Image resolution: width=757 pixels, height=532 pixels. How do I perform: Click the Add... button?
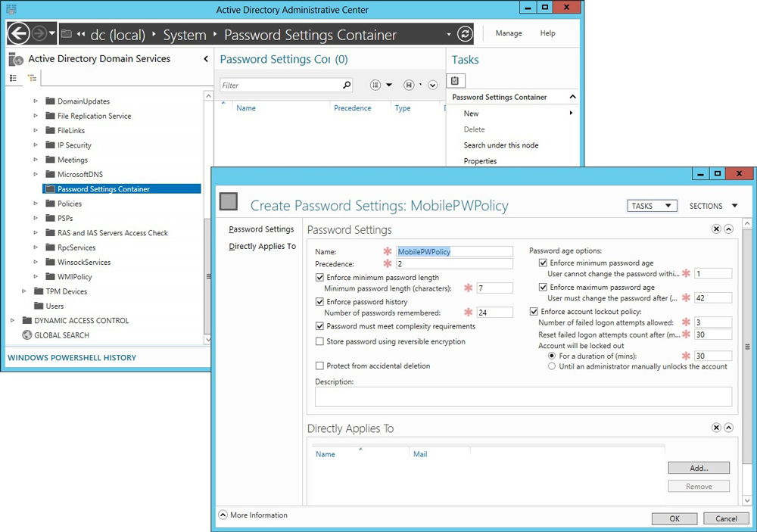pos(699,468)
